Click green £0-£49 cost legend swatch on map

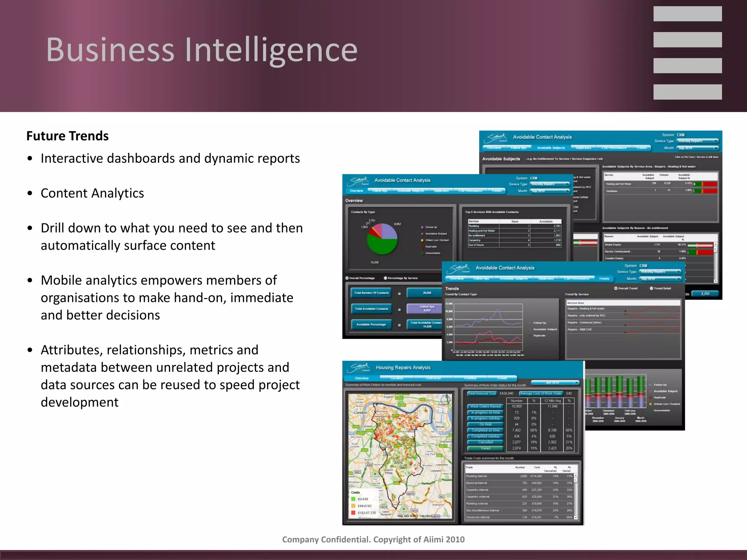click(x=353, y=499)
